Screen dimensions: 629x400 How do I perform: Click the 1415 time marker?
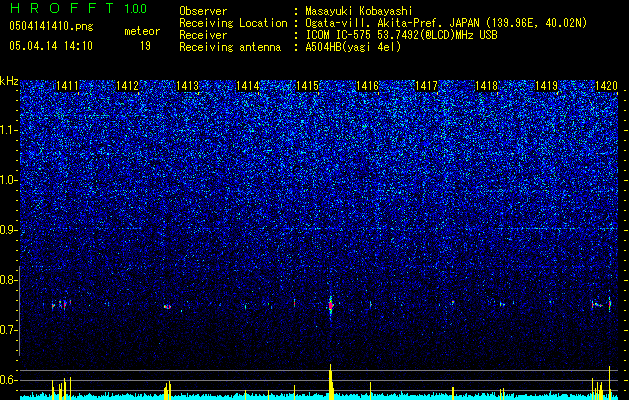307,86
